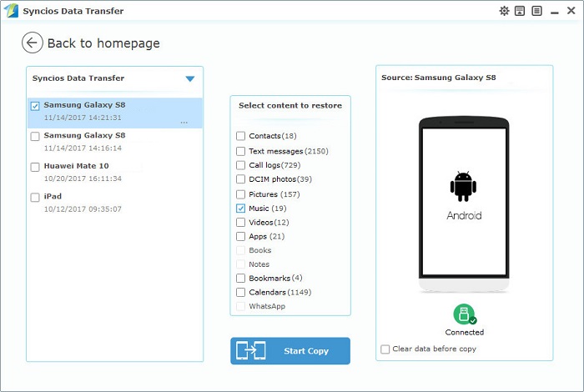Screen dimensions: 584x392
Task: Enable DCIM photos(39) checkbox
Action: (240, 179)
